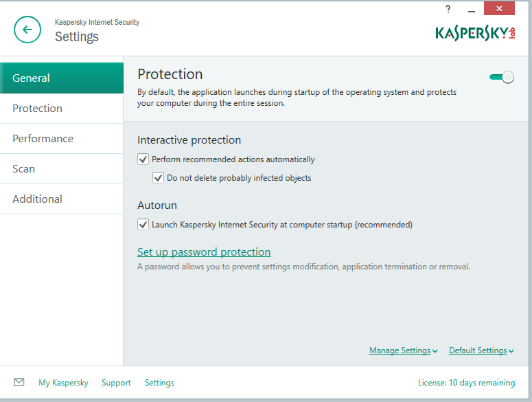Uncheck Perform recommended actions automatically
This screenshot has height=402, width=532.
[x=143, y=159]
